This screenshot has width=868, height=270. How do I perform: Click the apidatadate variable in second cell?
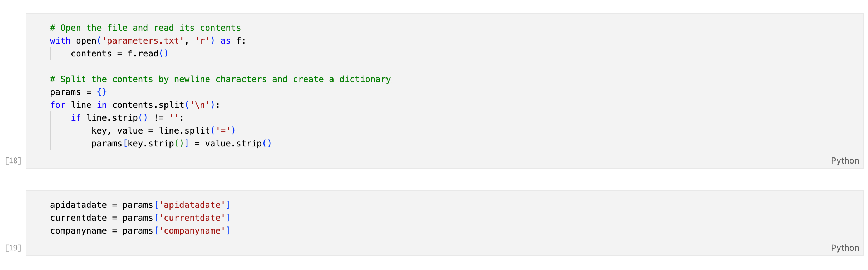click(x=78, y=205)
